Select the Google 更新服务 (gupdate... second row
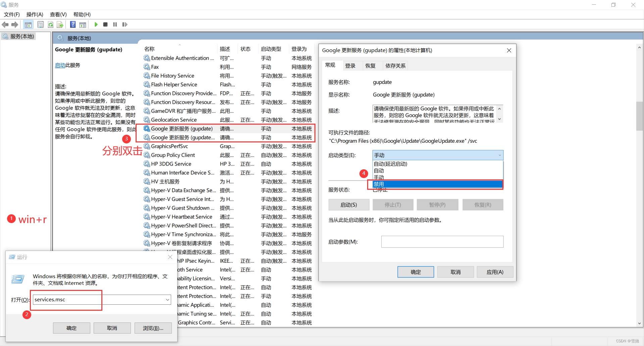Image resolution: width=644 pixels, height=346 pixels. [x=228, y=137]
